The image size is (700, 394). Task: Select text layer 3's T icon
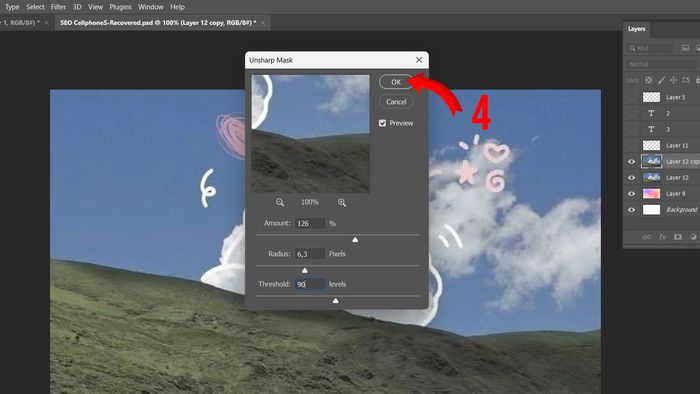point(651,129)
